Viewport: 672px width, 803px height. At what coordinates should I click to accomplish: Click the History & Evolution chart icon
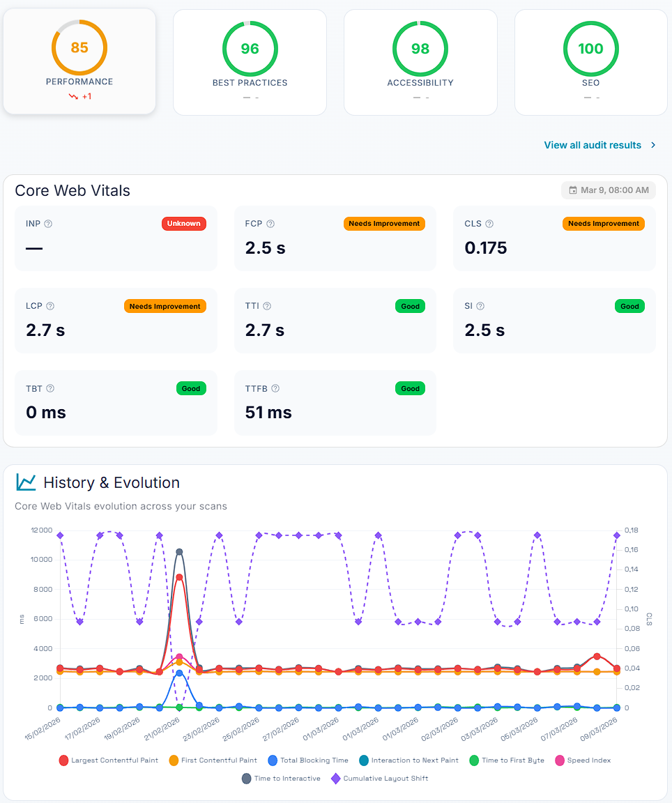click(26, 482)
